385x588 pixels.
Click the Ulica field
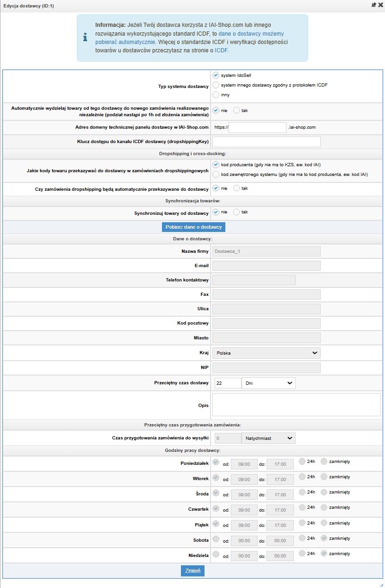click(267, 309)
